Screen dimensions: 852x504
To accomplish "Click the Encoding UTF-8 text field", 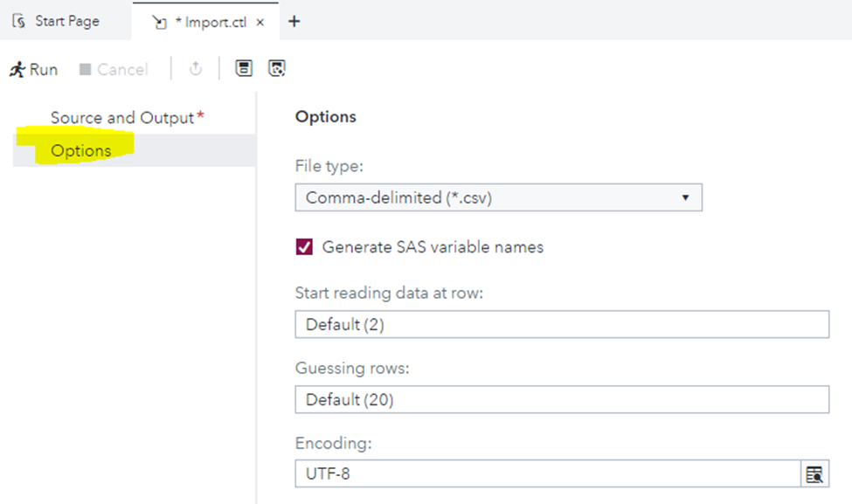I will click(546, 474).
